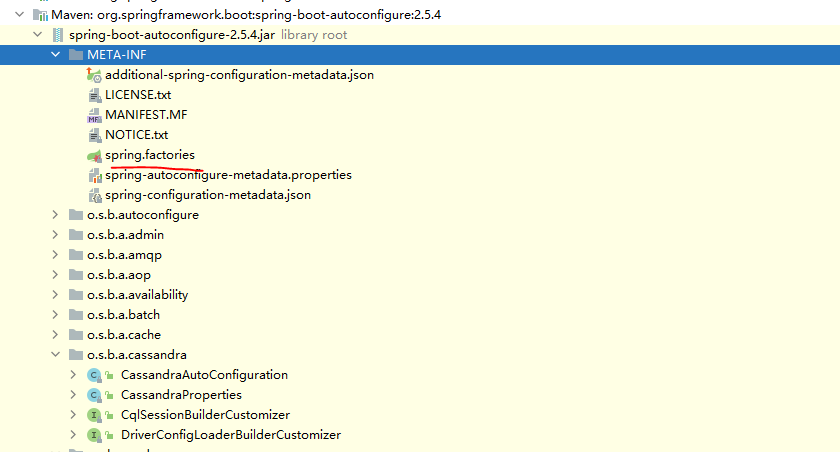
Task: Click the CassandraProperties class icon
Action: [x=94, y=395]
